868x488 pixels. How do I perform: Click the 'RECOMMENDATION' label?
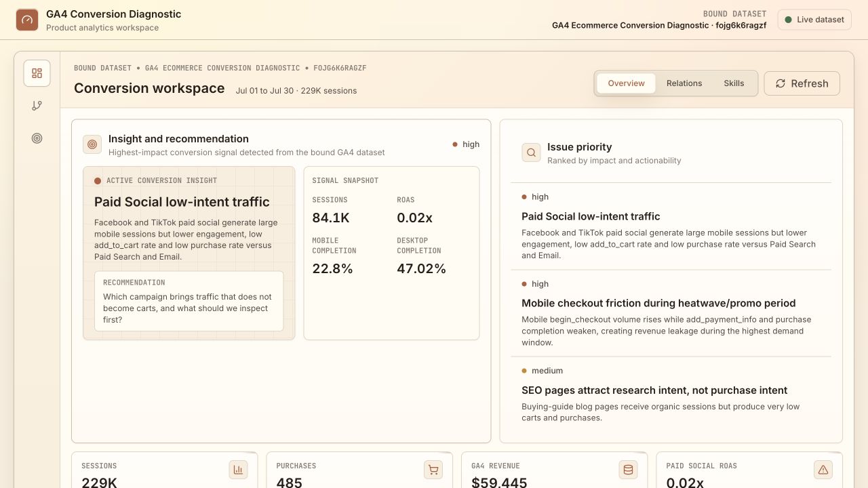click(134, 283)
